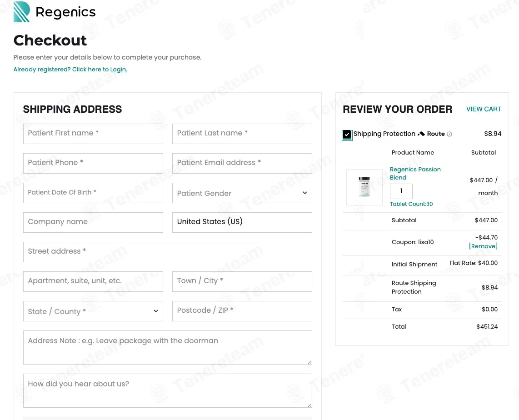Viewport: 519px width, 420px height.
Task: Focus the How did you hear about us box
Action: pos(168,390)
